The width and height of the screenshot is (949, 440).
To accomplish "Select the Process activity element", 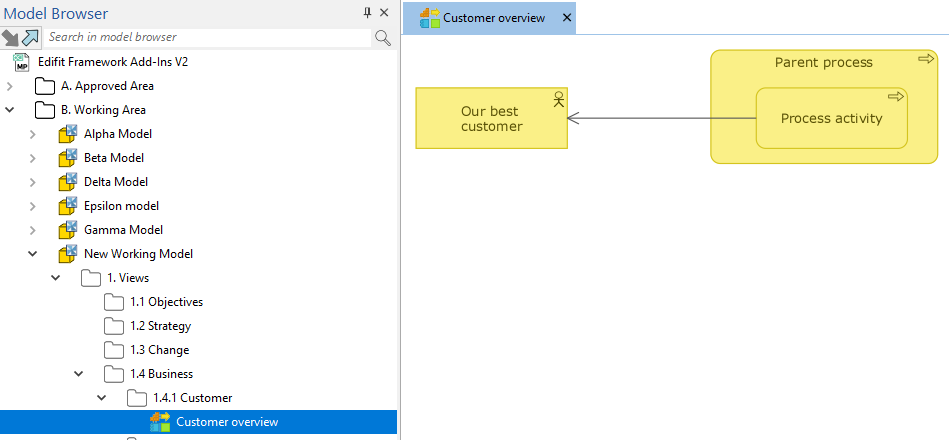I will pyautogui.click(x=831, y=119).
